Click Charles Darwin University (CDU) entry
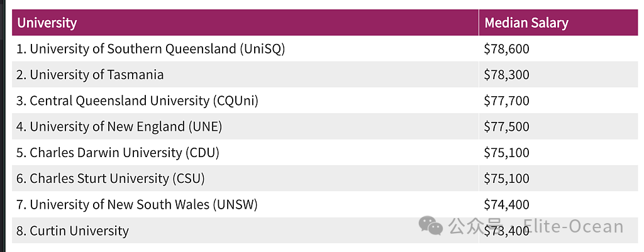The width and height of the screenshot is (644, 252). 118,153
